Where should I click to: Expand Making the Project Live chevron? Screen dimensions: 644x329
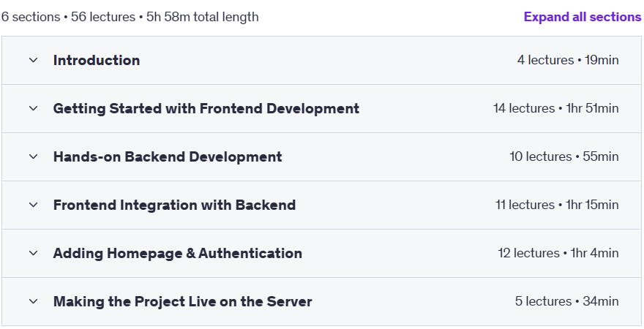tap(33, 301)
